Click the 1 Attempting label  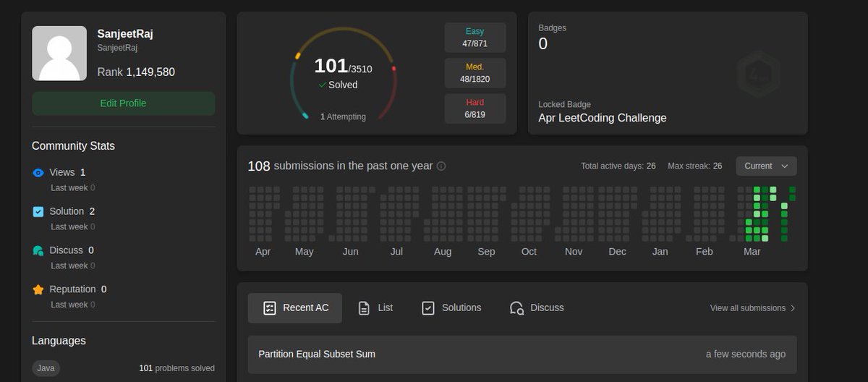click(x=343, y=116)
